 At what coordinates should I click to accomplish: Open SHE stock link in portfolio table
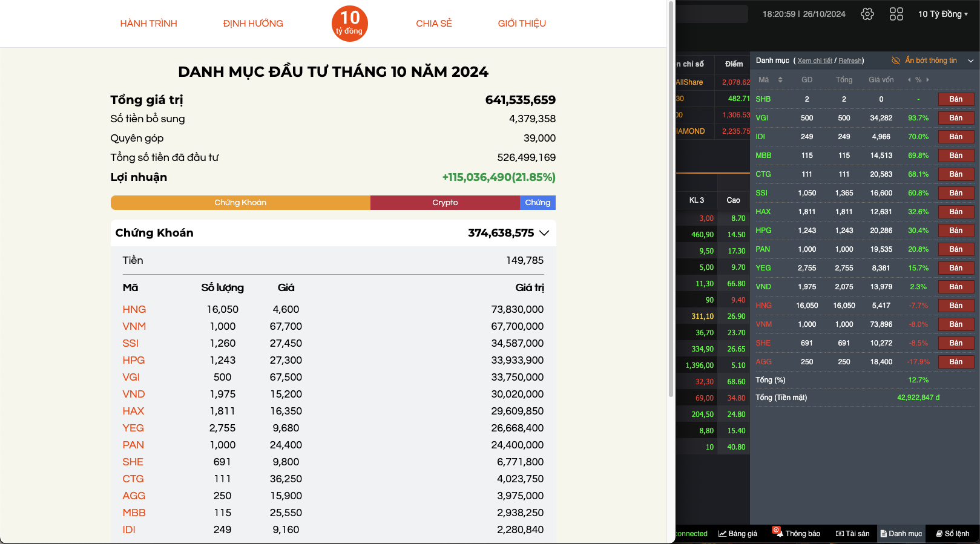[133, 462]
